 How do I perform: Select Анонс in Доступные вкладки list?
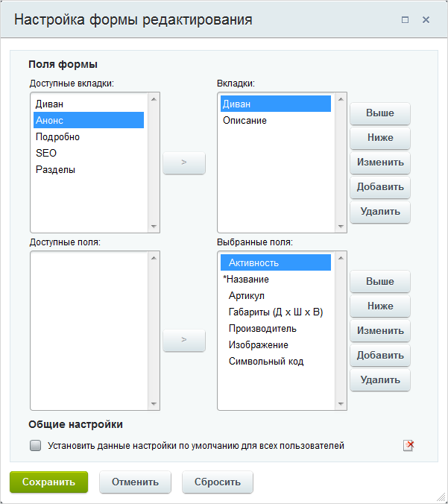tap(89, 120)
